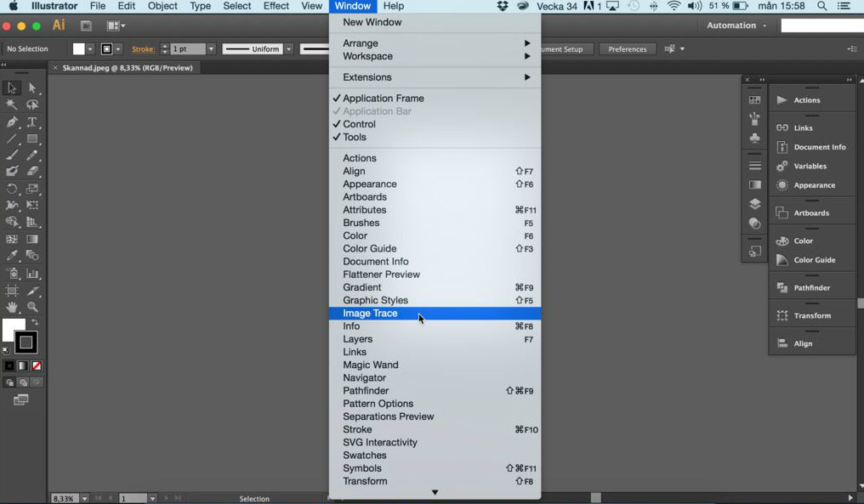Select the Hand tool

12,308
